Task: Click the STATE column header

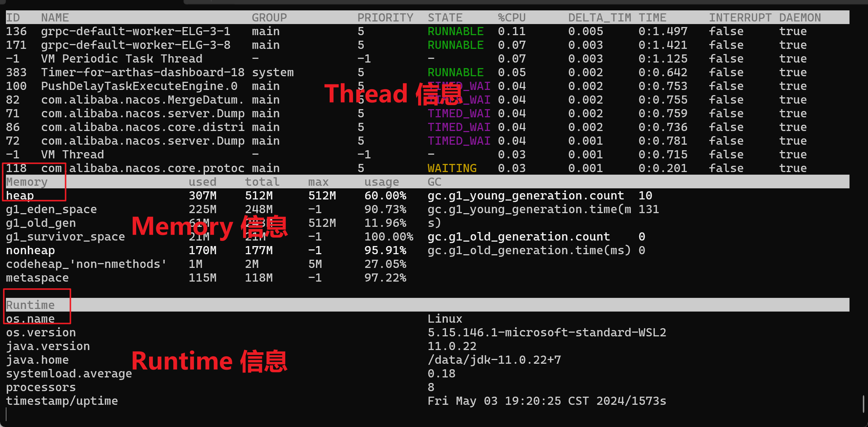Action: pyautogui.click(x=445, y=18)
